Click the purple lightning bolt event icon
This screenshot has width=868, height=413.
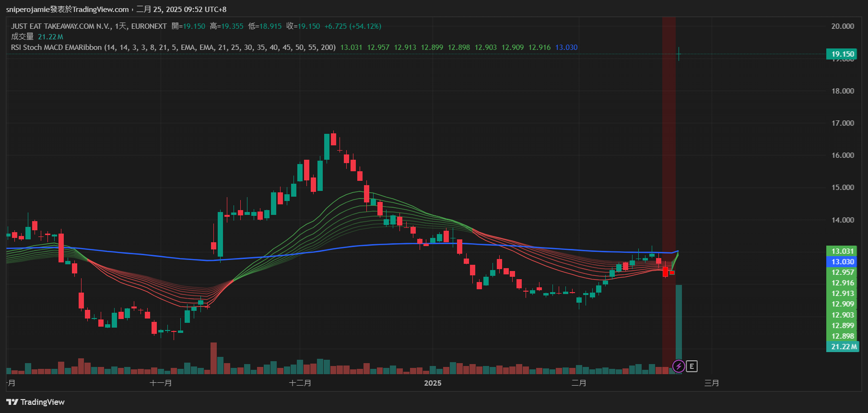click(x=678, y=366)
